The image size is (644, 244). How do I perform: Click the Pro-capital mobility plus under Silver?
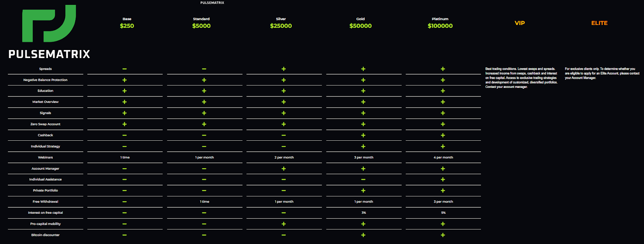pos(284,224)
